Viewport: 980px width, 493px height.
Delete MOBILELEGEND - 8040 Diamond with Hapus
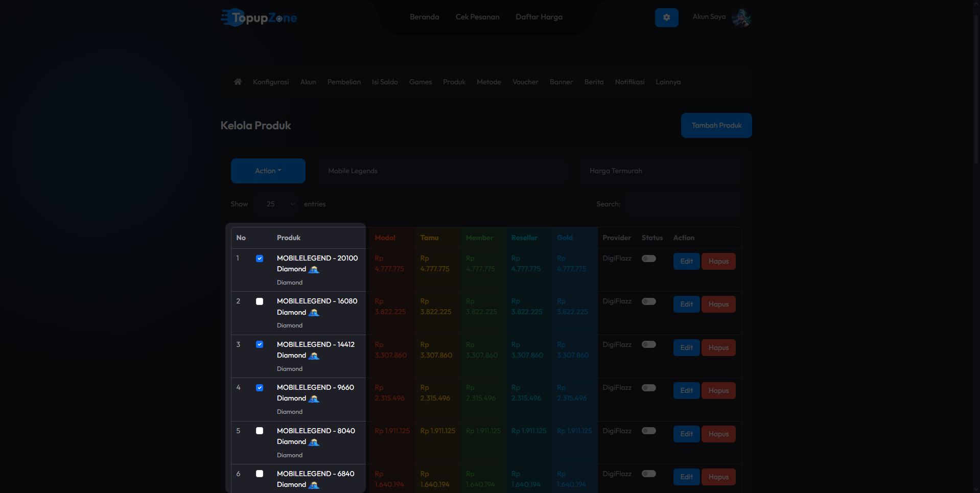[718, 434]
